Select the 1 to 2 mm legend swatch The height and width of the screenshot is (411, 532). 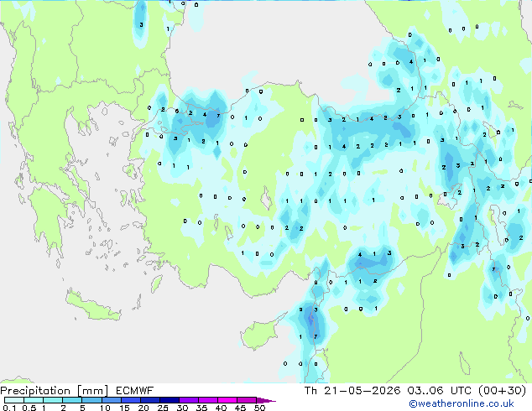point(53,400)
